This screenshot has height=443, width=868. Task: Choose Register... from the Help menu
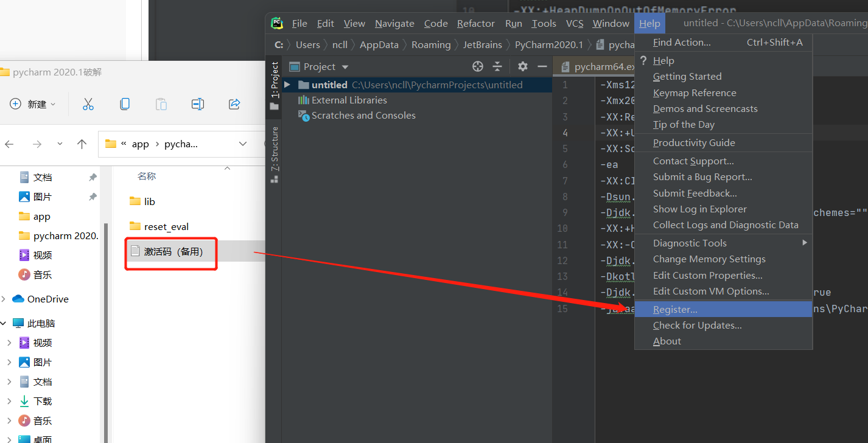tap(724, 309)
